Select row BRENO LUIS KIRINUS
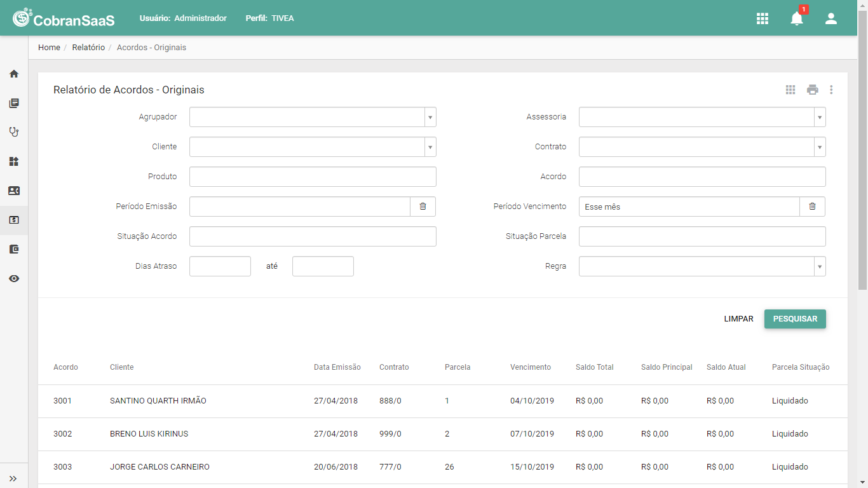The height and width of the screenshot is (488, 868). tap(443, 434)
